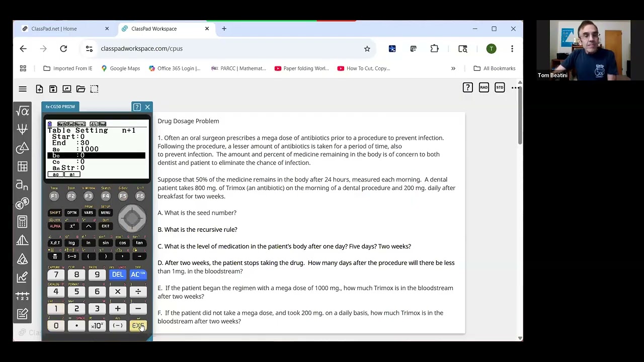Image resolution: width=644 pixels, height=362 pixels.
Task: Open the three-dots more options menu
Action: point(516,88)
